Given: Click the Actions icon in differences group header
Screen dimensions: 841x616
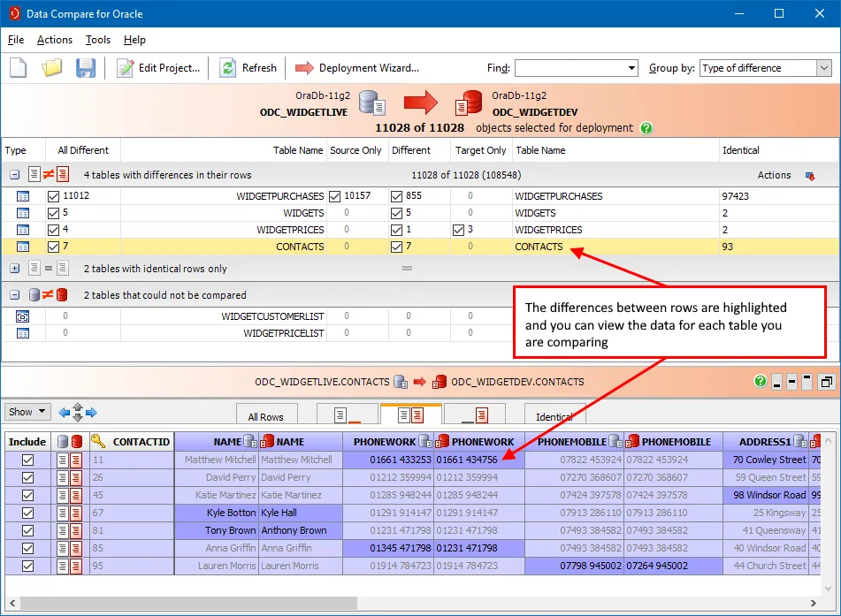Looking at the screenshot, I should (x=809, y=176).
